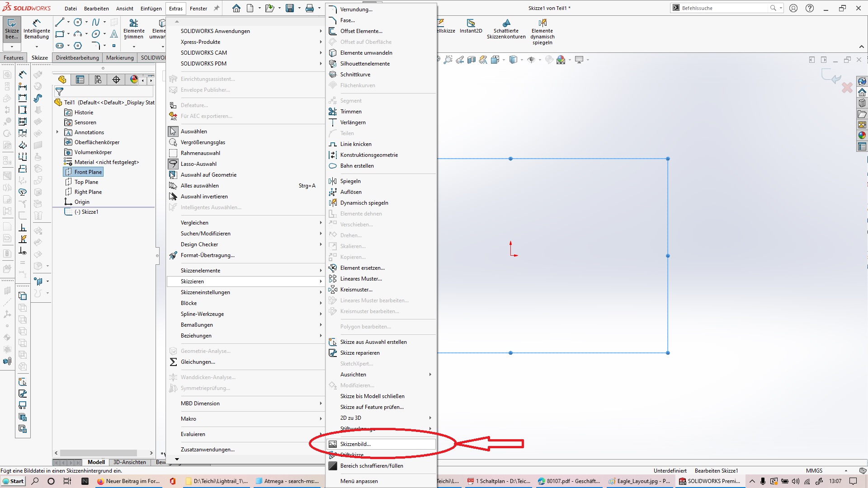Expand the Annotations tree node

[x=57, y=132]
